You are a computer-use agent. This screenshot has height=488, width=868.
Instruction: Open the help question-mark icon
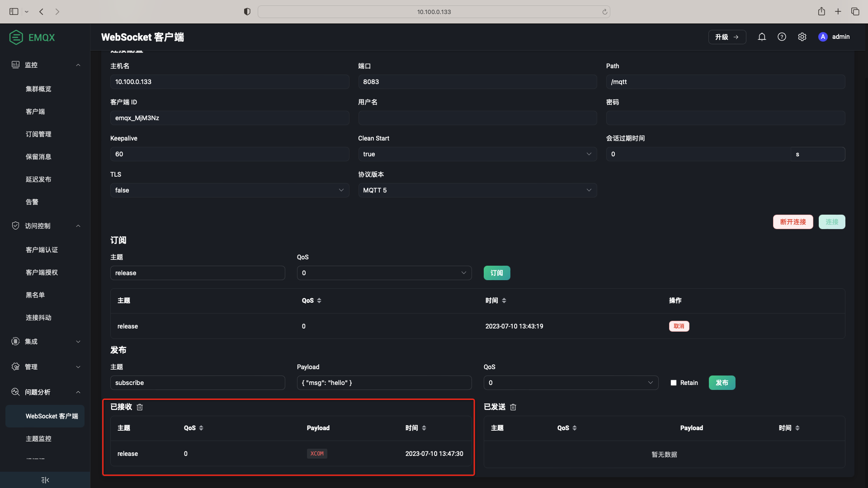782,37
